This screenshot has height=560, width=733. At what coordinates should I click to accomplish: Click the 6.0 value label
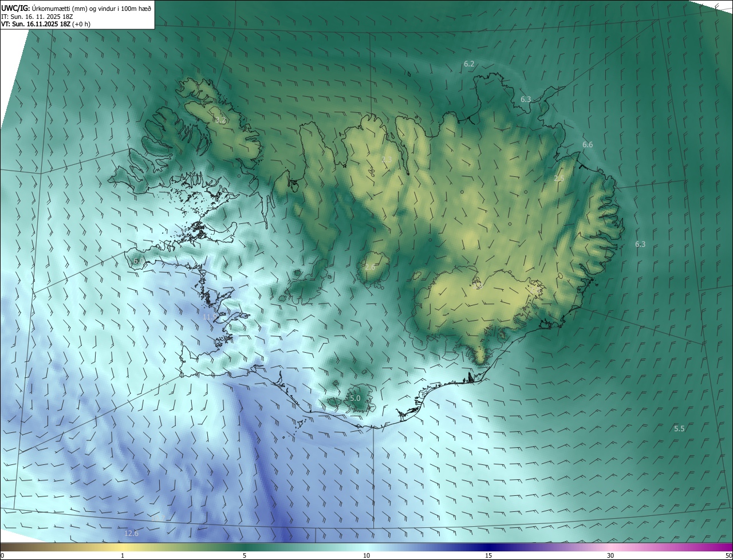[139, 261]
